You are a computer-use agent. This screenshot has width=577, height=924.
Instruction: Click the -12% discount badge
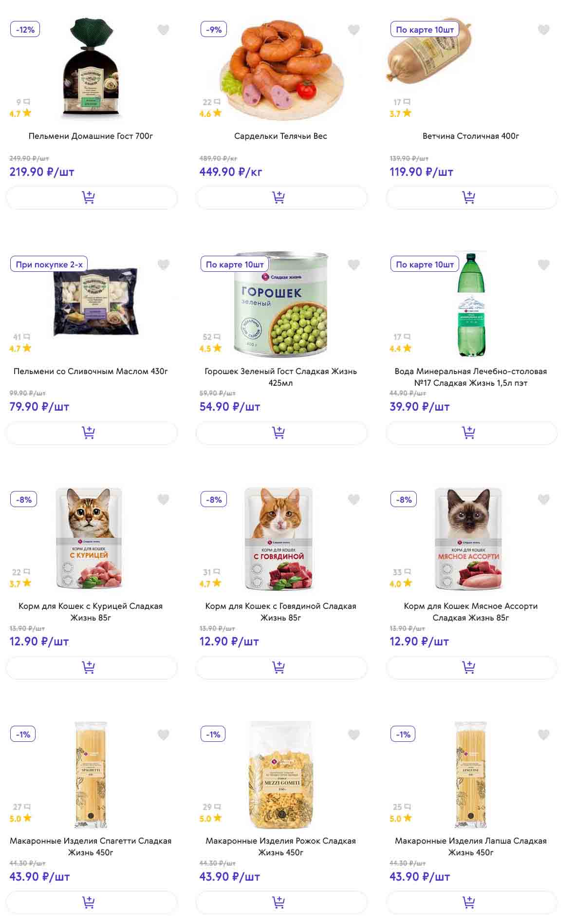coord(25,30)
